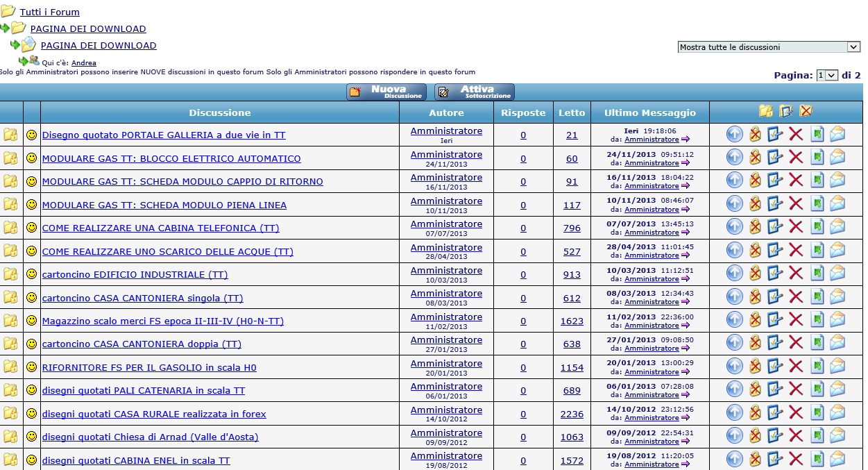
Task: Click the folder status icon of the CABINA ENEL row
Action: point(10,460)
